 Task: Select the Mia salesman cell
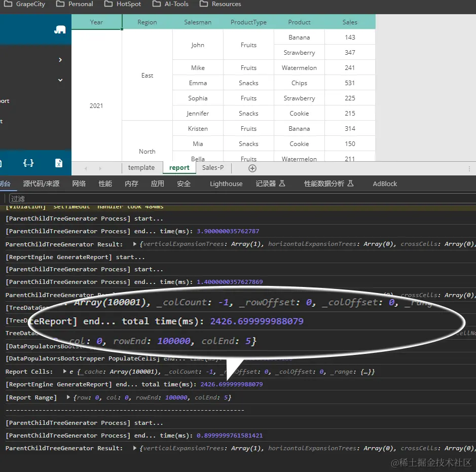[x=198, y=143]
